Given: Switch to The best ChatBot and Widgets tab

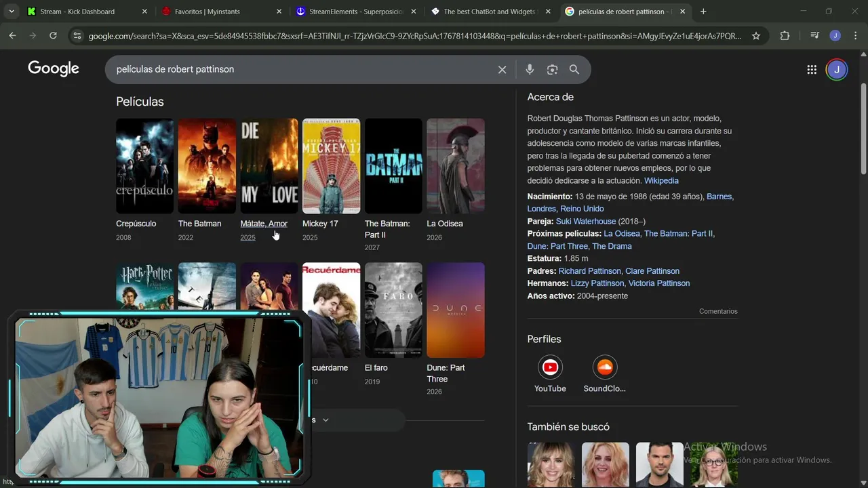Looking at the screenshot, I should click(x=490, y=12).
